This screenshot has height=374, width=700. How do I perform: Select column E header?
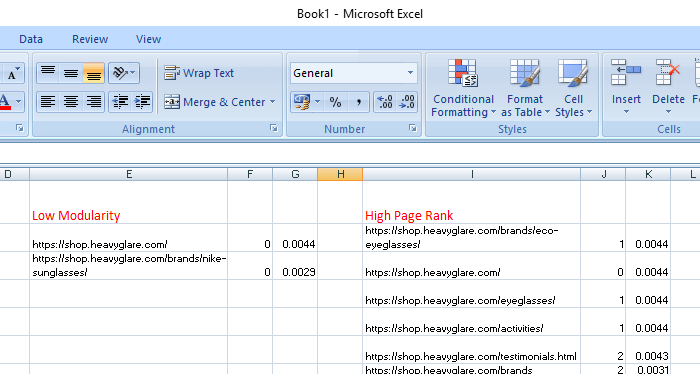click(129, 175)
